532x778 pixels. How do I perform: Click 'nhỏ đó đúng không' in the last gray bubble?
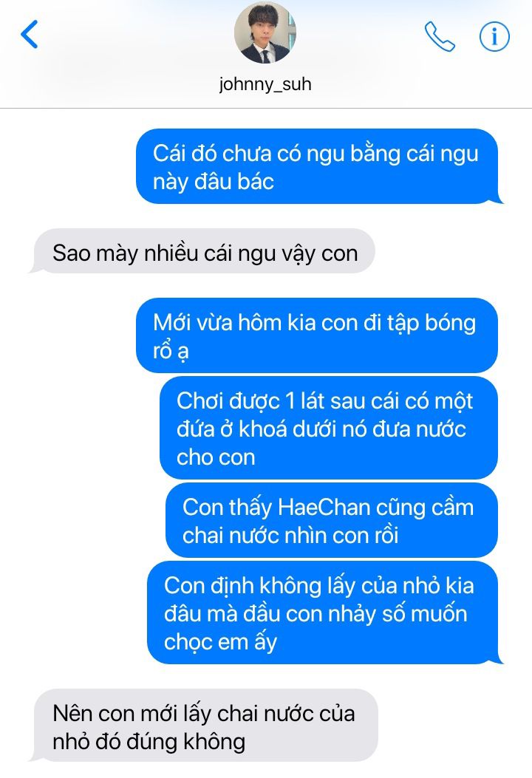[149, 742]
